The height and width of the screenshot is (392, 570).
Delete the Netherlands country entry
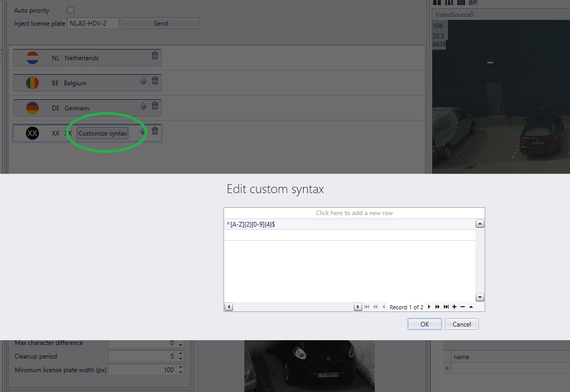155,55
